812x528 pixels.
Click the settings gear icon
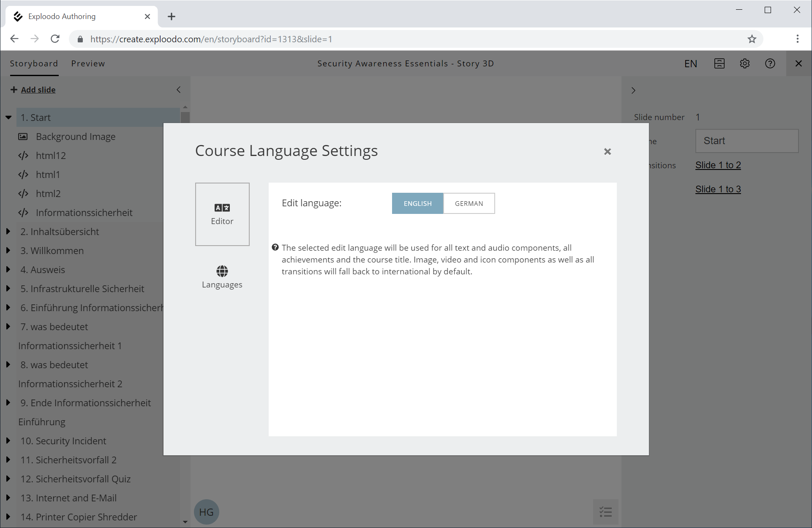(x=744, y=63)
